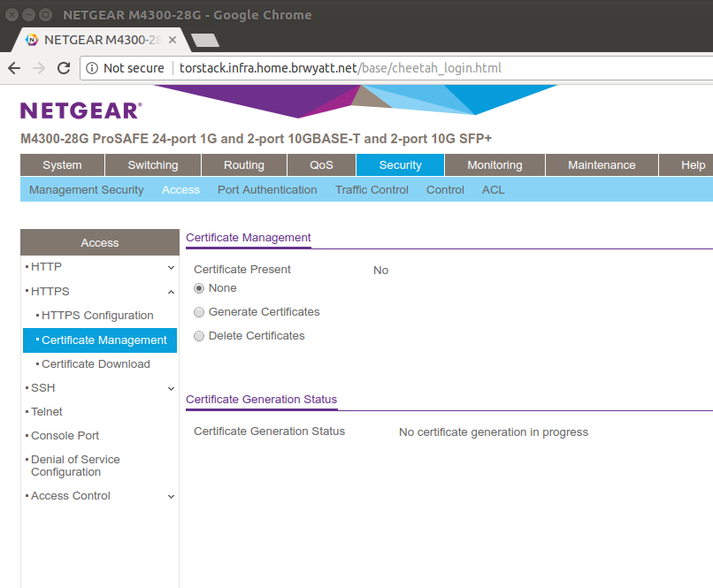Click the HTTP item in the sidebar
713x588 pixels.
pyautogui.click(x=46, y=267)
